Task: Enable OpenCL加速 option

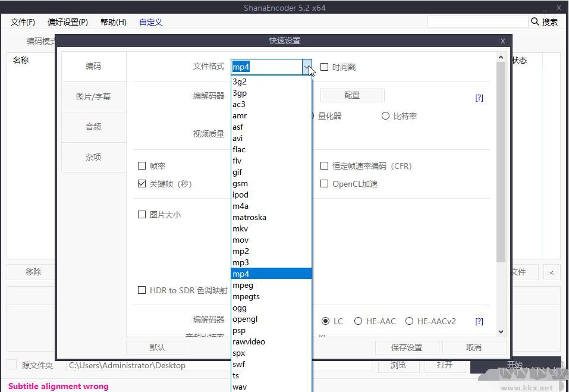Action: coord(324,184)
